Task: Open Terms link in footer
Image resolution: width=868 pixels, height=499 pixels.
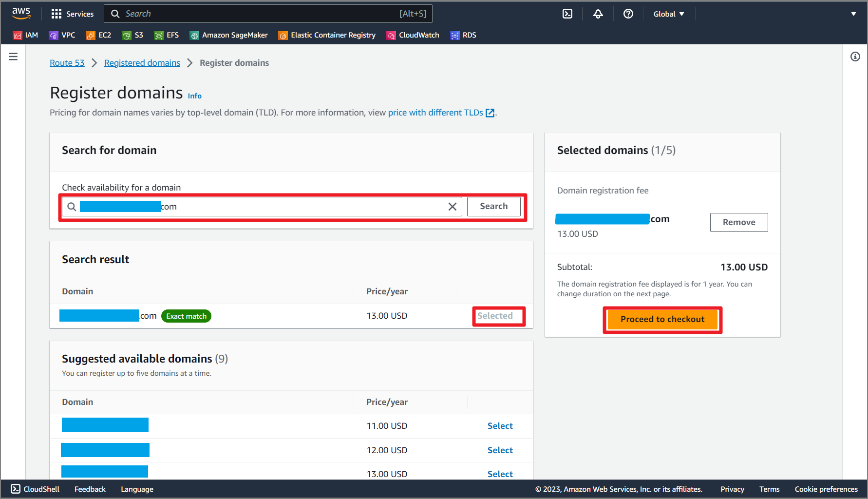Action: tap(770, 489)
